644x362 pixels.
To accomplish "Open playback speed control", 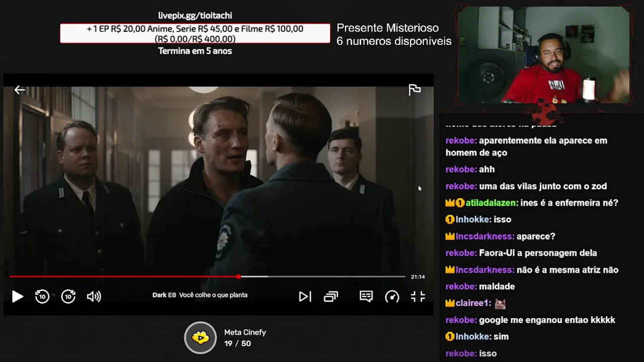I will (x=392, y=297).
